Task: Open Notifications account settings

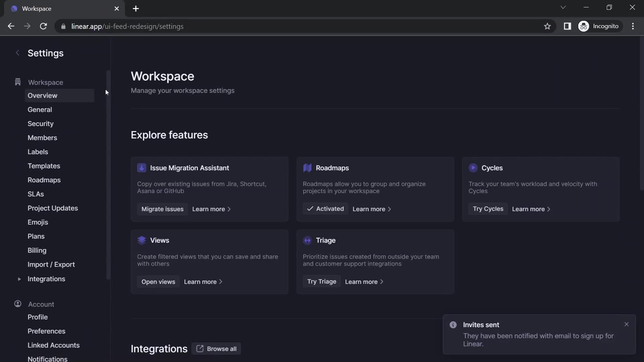Action: pos(47,359)
